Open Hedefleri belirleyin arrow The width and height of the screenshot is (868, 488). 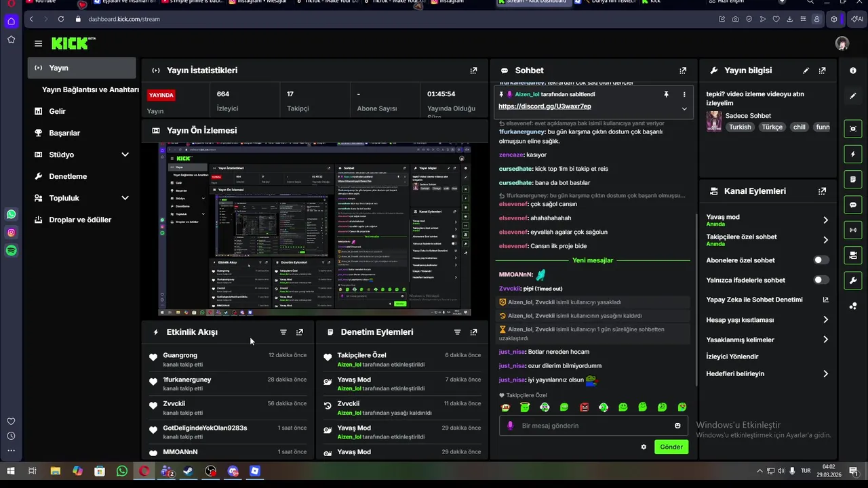(x=825, y=373)
